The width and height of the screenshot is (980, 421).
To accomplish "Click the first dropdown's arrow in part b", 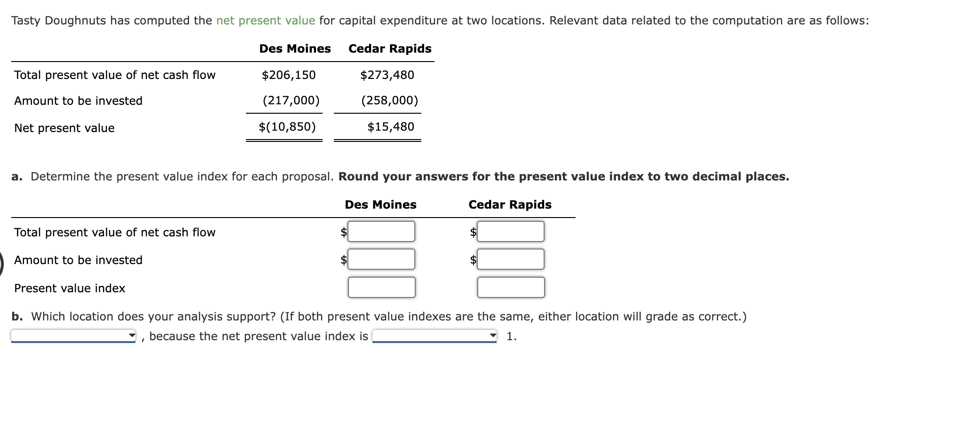I will pyautogui.click(x=131, y=335).
